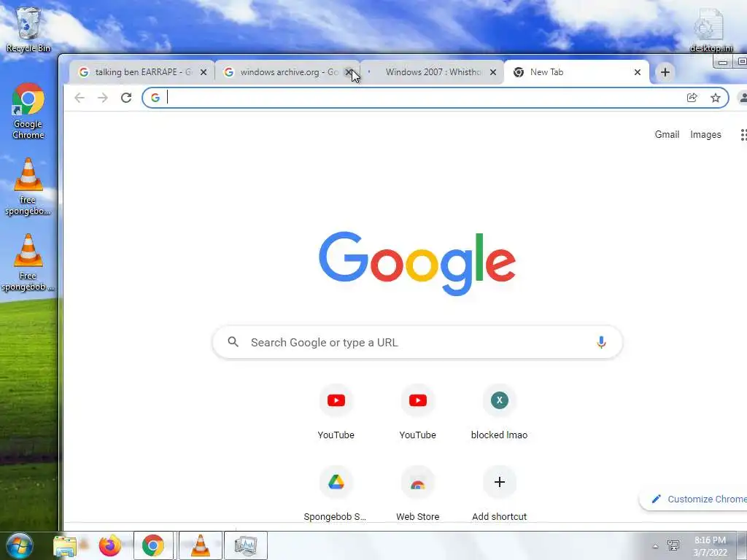The height and width of the screenshot is (560, 747).
Task: Bookmark this tab with the star icon
Action: [715, 98]
